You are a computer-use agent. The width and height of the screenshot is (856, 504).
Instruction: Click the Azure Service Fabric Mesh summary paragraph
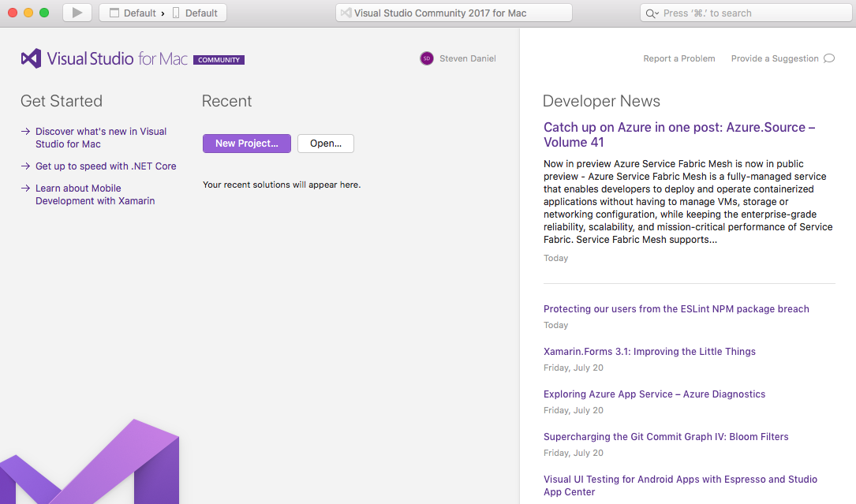[x=688, y=201]
